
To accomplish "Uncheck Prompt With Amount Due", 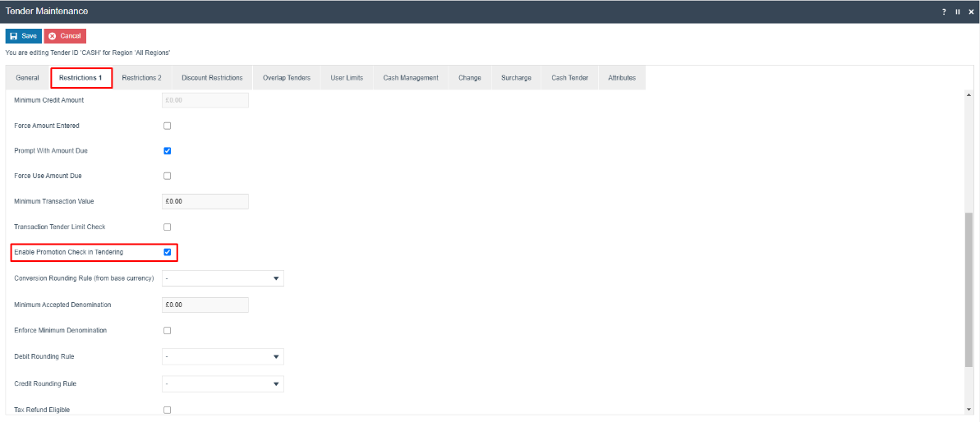I will (168, 151).
